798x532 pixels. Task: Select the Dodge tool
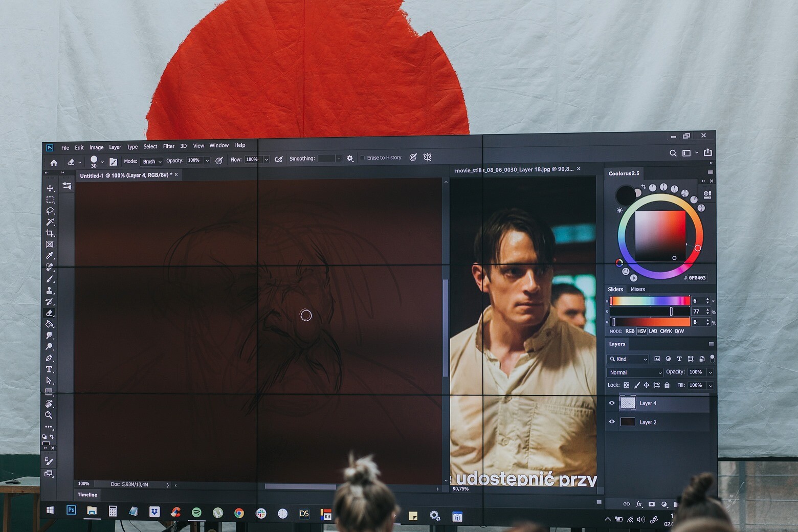coord(50,346)
